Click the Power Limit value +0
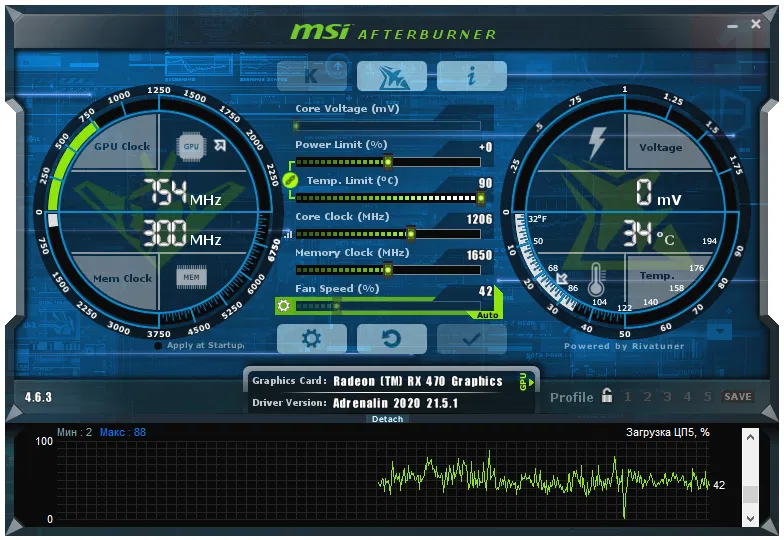Viewport: 784px width, 540px height. point(485,147)
